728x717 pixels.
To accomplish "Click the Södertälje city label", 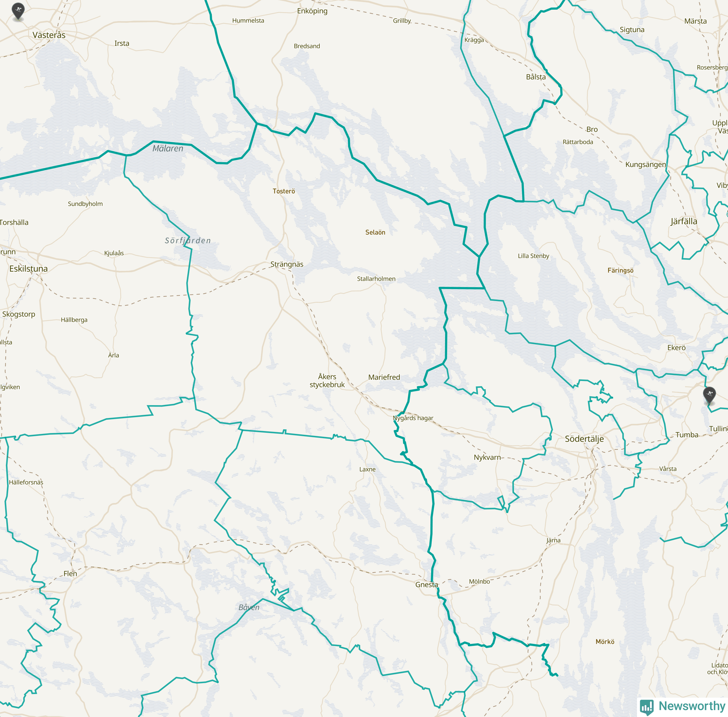I will pyautogui.click(x=584, y=439).
